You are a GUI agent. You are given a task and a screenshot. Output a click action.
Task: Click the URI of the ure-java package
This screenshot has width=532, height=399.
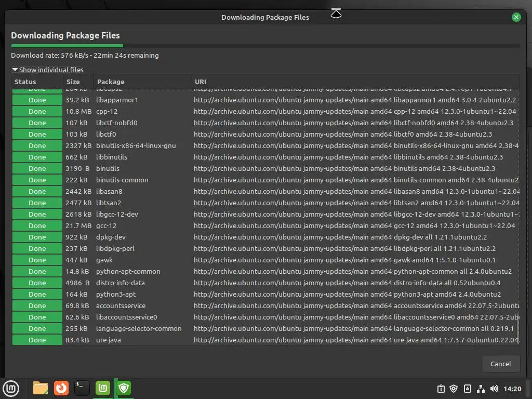[x=356, y=340]
